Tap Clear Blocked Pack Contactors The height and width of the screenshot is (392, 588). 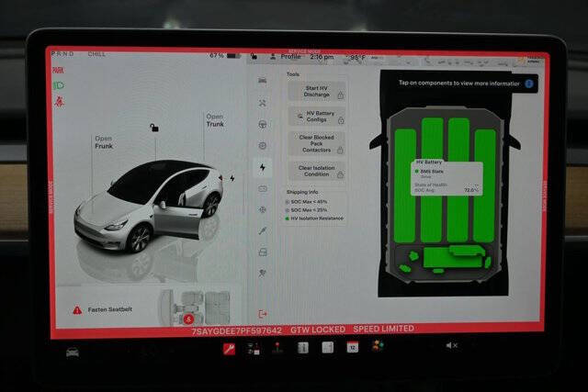pyautogui.click(x=317, y=143)
